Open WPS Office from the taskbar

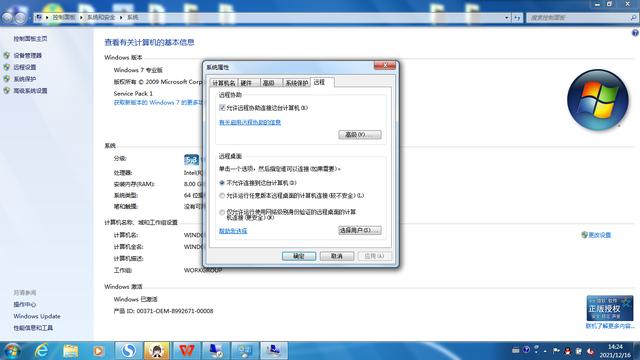tap(186, 351)
